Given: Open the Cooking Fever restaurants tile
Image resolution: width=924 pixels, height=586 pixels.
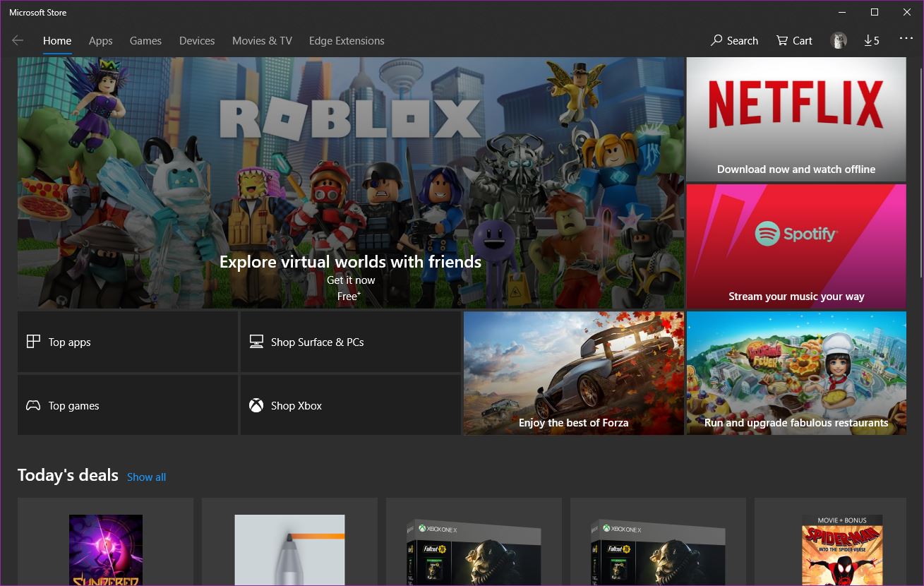Looking at the screenshot, I should click(x=796, y=373).
